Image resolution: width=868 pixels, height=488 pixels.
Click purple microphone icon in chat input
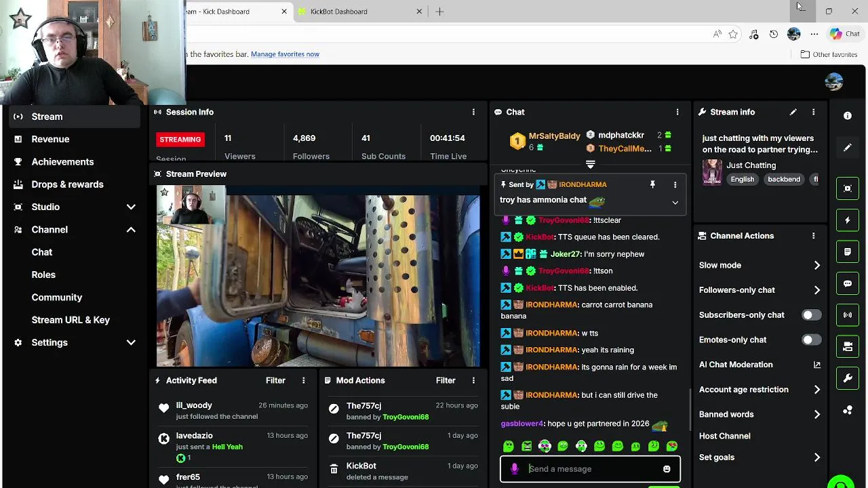point(514,469)
